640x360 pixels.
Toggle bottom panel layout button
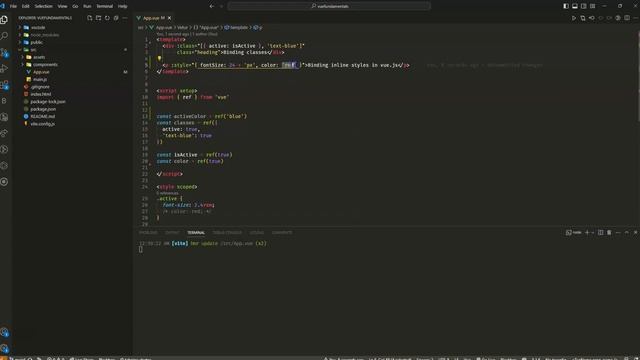point(575,6)
